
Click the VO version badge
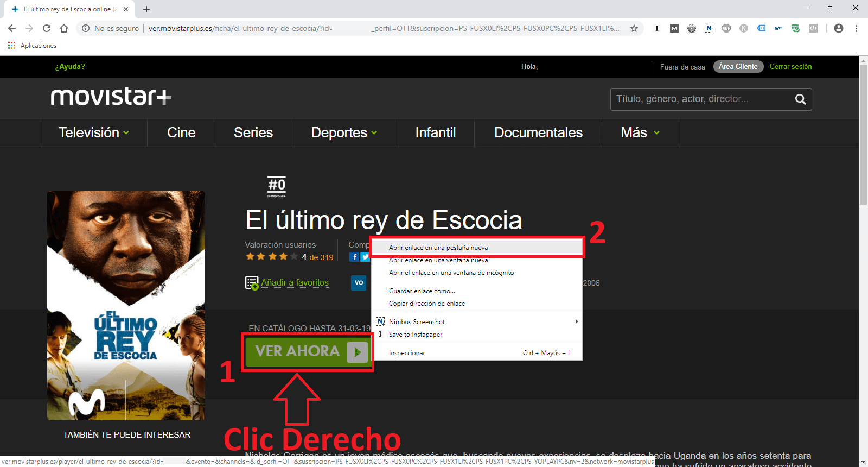359,283
